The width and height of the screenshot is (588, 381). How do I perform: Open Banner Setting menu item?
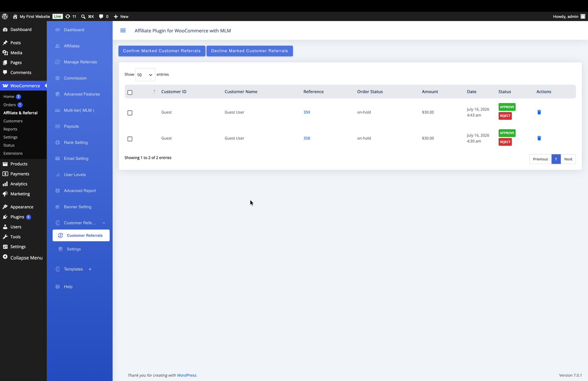pyautogui.click(x=78, y=207)
